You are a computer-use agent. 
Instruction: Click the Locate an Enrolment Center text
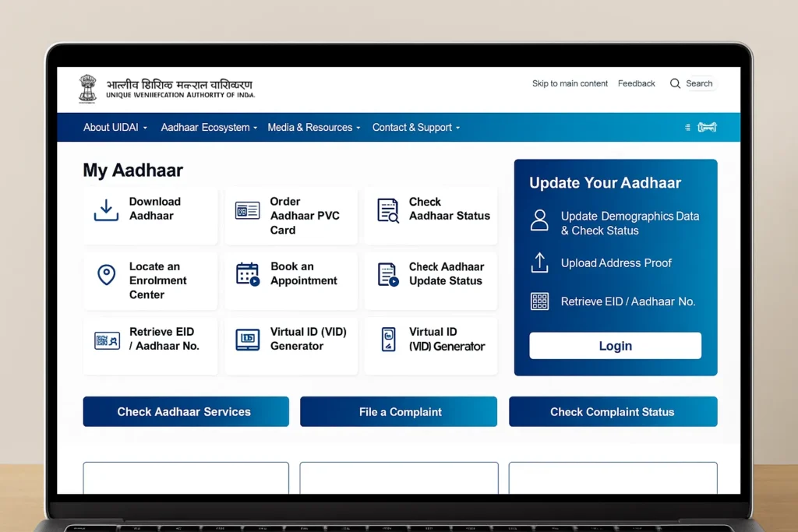pyautogui.click(x=157, y=280)
